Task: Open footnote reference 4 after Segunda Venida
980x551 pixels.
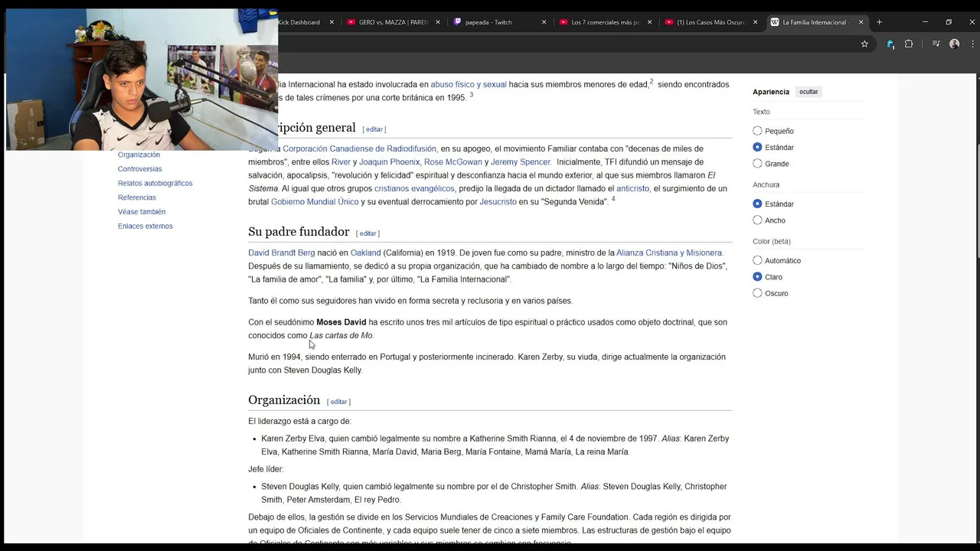Action: pos(613,199)
